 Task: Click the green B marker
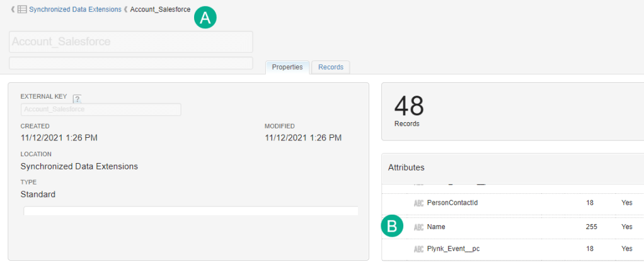[392, 227]
